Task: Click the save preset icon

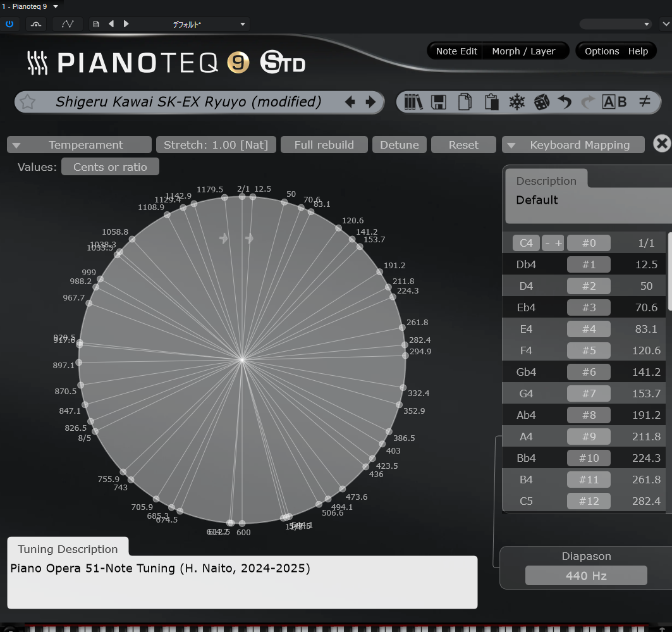Action: pos(438,101)
